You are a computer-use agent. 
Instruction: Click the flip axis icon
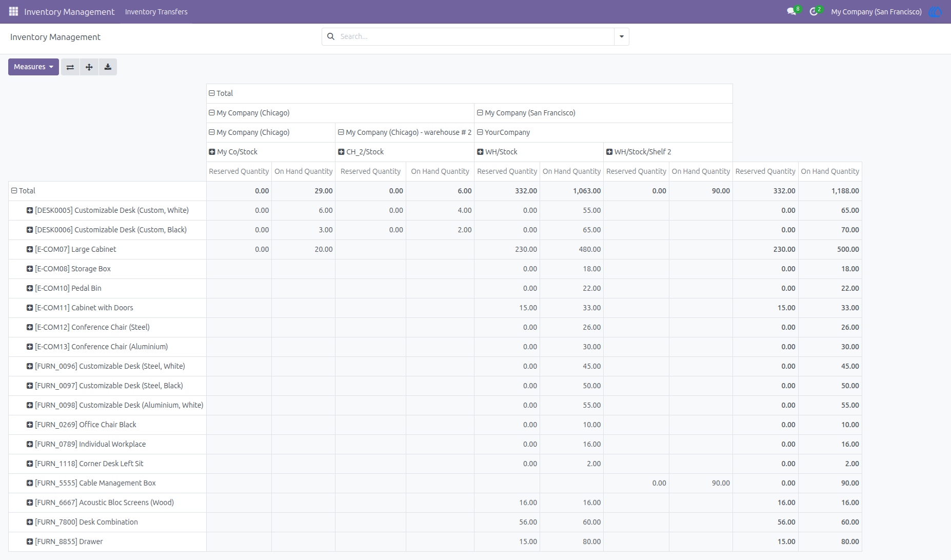pyautogui.click(x=70, y=67)
